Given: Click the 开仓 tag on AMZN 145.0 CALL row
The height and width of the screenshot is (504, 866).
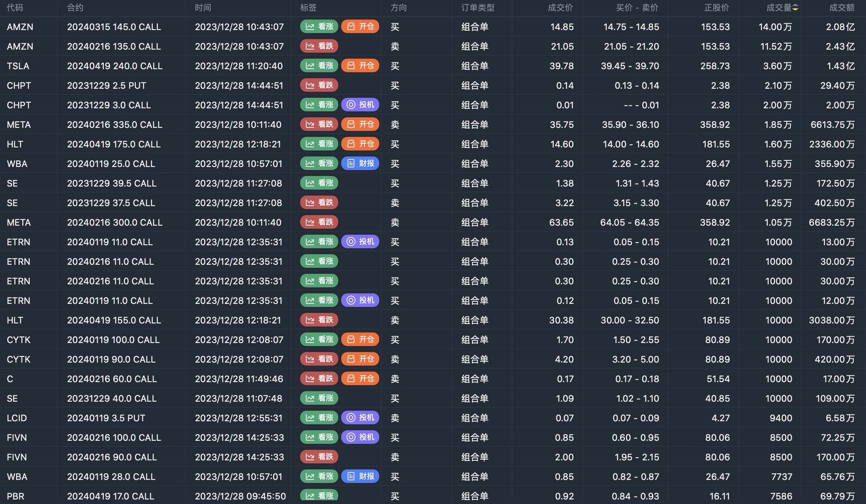Looking at the screenshot, I should [x=360, y=26].
